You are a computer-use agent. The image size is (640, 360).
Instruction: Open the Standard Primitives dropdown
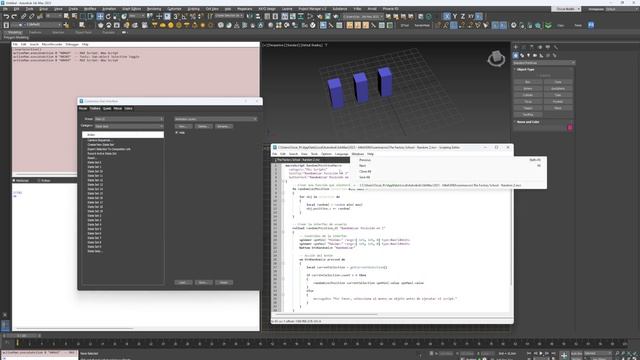coord(544,63)
